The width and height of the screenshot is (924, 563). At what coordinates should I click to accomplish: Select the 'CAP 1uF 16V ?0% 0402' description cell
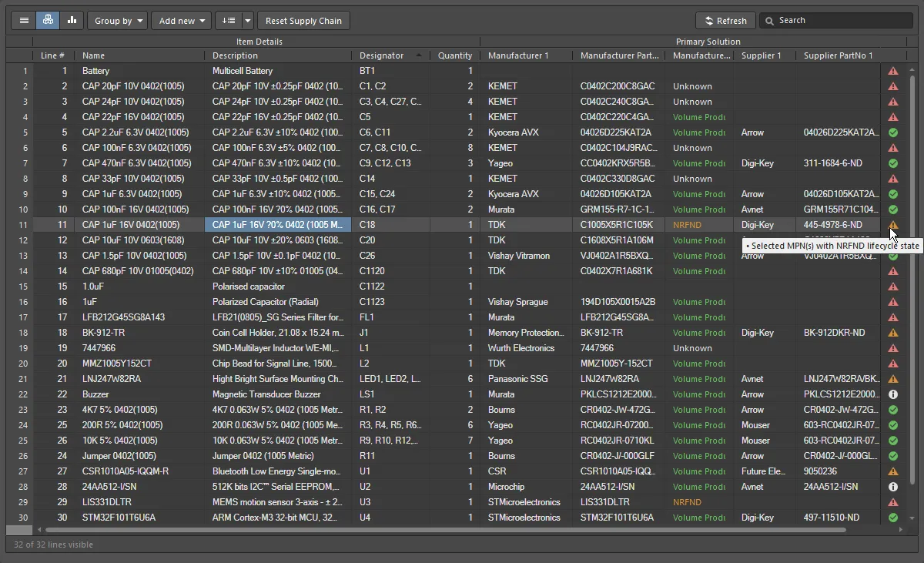278,225
